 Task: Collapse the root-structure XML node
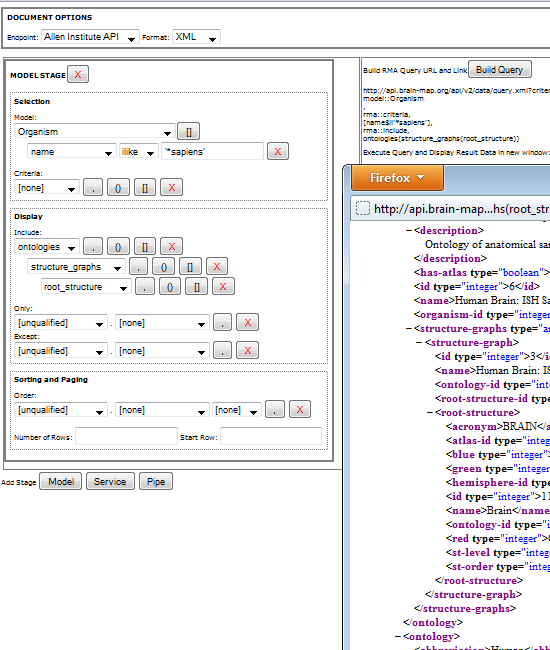pyautogui.click(x=430, y=413)
